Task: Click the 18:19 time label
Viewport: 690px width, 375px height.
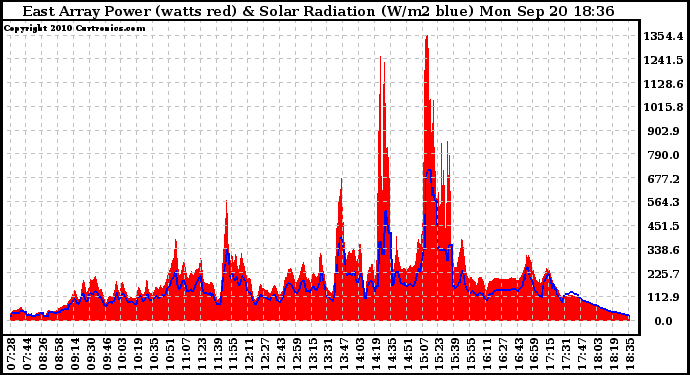Action: pos(613,354)
